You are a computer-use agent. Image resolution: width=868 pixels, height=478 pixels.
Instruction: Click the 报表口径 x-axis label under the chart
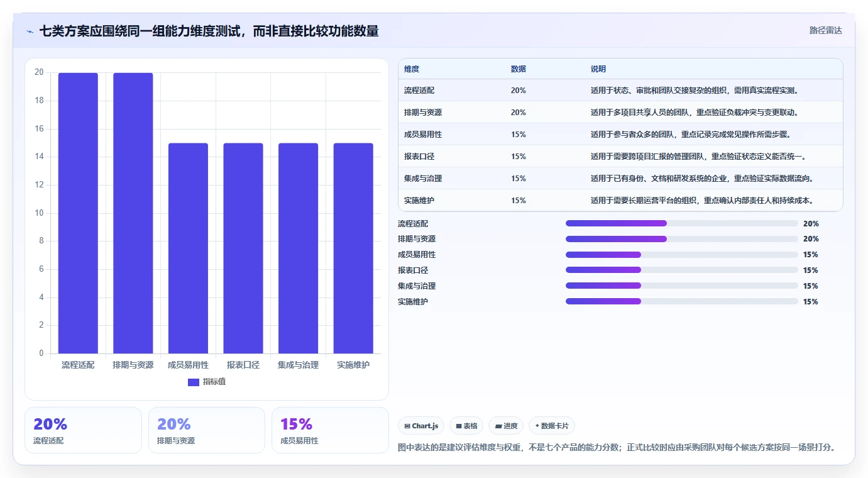pos(243,365)
